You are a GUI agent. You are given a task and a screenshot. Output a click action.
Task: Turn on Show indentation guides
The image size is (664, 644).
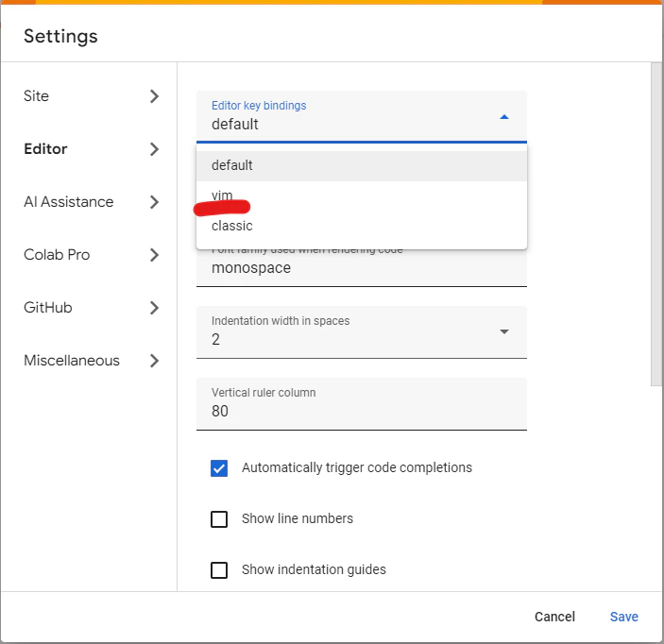219,570
